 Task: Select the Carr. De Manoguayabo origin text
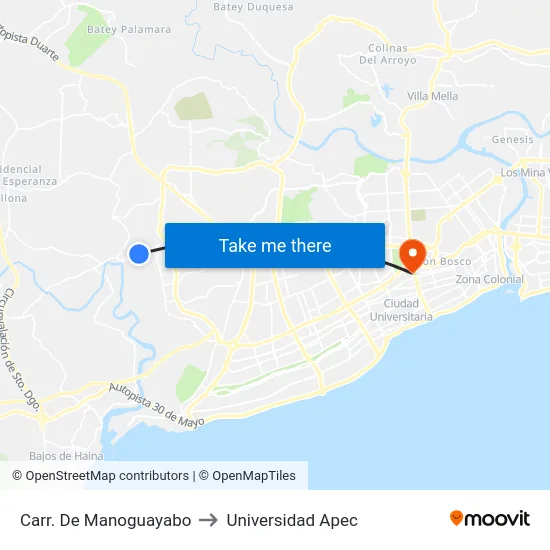pos(106,520)
